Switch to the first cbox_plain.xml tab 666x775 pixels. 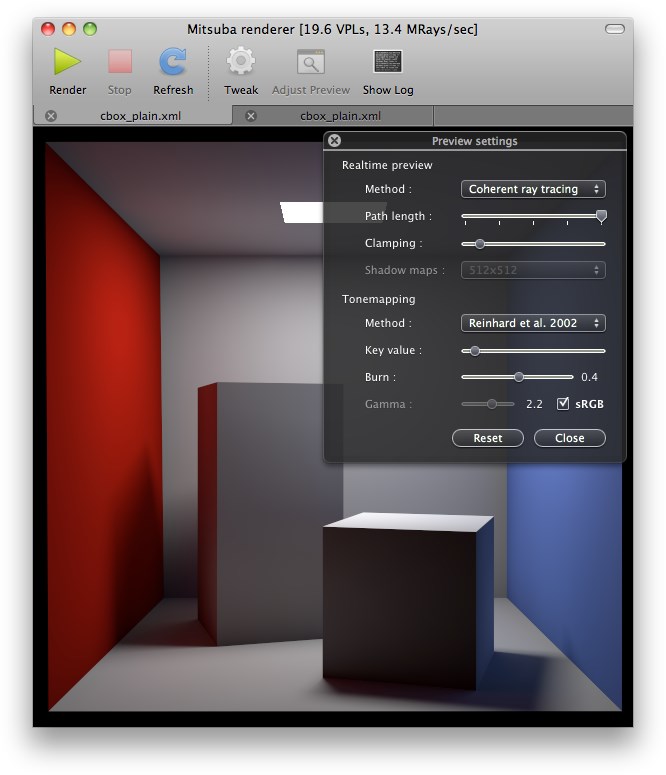140,116
